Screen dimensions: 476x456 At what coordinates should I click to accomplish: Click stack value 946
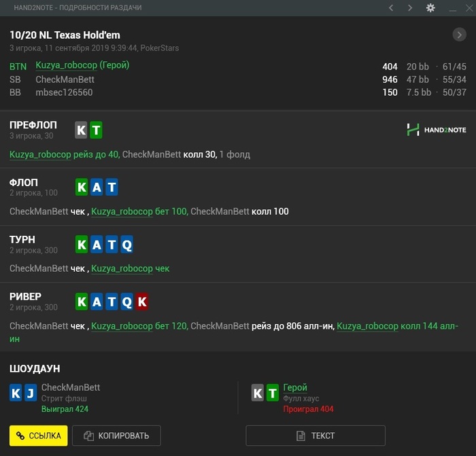(x=390, y=80)
